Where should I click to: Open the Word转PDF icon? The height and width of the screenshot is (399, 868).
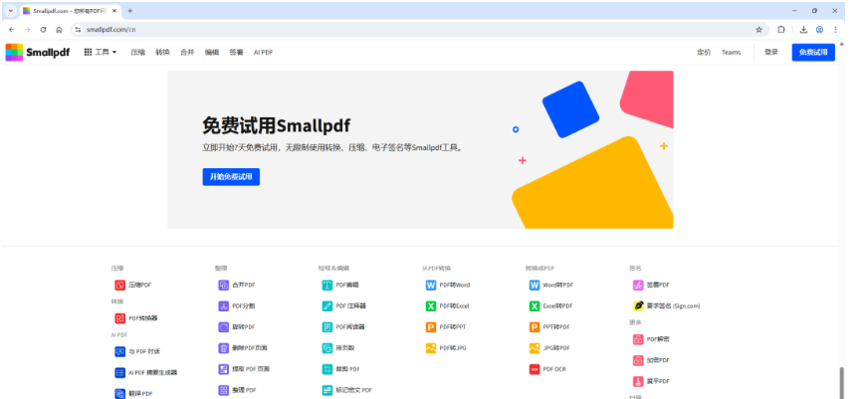point(535,285)
